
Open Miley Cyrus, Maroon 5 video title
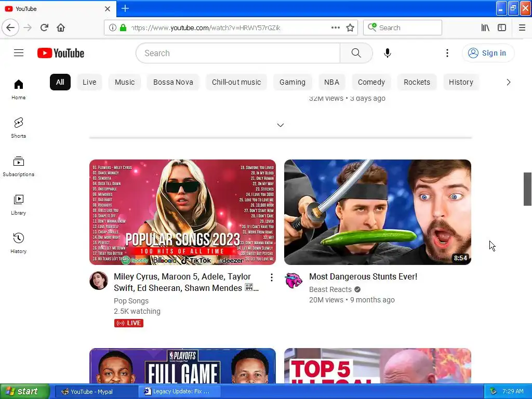click(x=187, y=282)
